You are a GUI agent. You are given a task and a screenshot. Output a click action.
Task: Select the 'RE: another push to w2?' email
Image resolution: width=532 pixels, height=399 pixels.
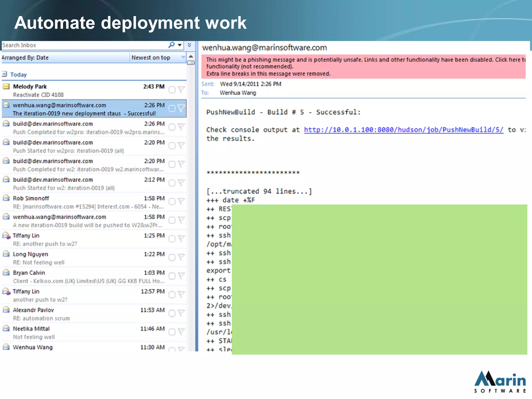[x=94, y=240]
